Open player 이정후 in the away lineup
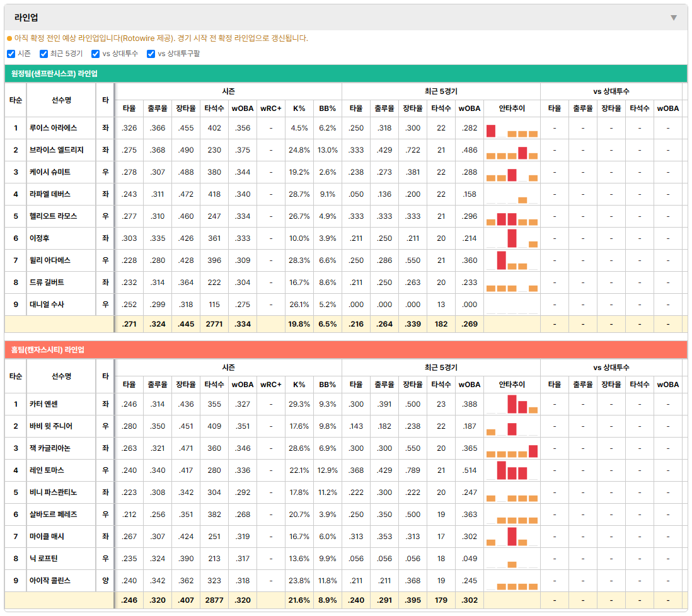 point(40,238)
